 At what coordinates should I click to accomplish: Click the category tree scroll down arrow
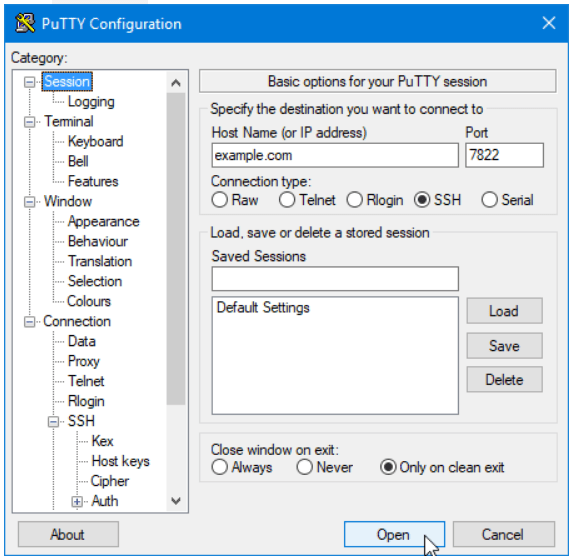coord(176,501)
